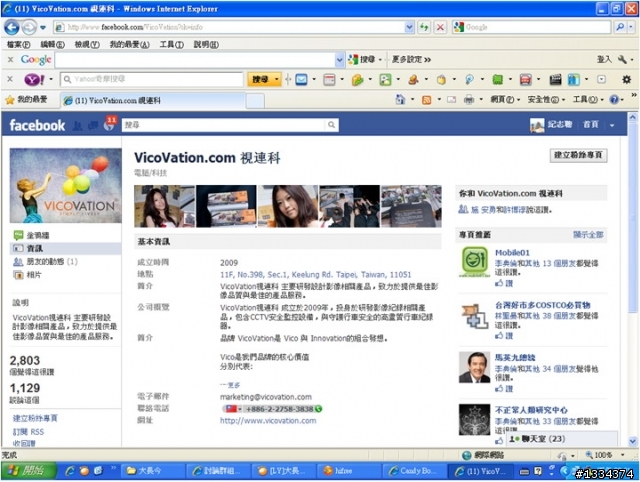Click the Keelung Rd. Taipei address link
The height and width of the screenshot is (482, 640).
(x=316, y=274)
